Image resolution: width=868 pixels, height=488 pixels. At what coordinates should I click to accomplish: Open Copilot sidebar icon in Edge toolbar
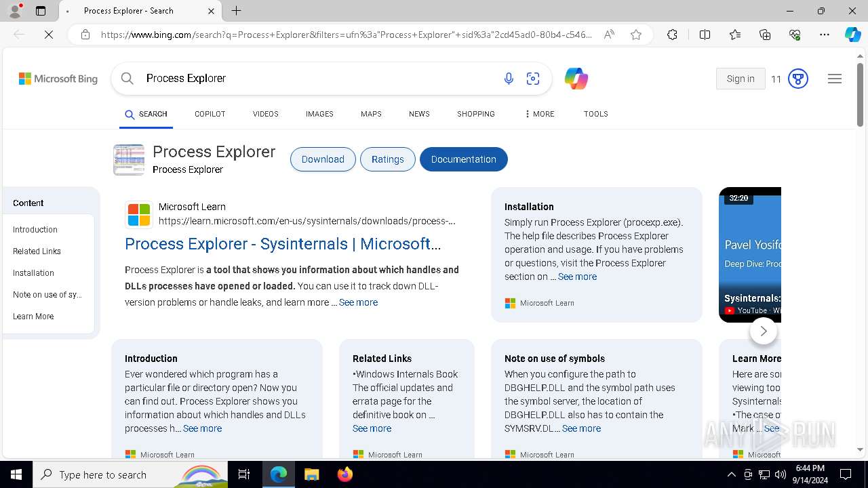pos(852,35)
